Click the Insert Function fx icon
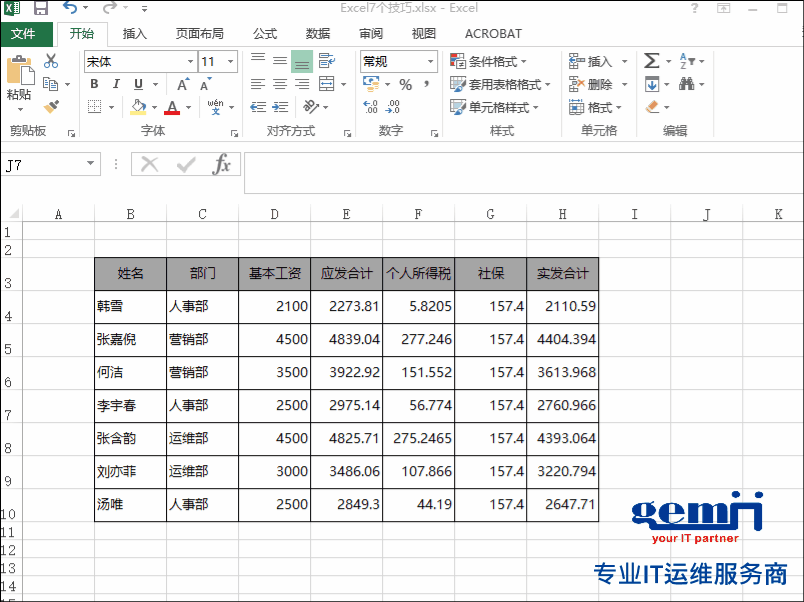The image size is (804, 602). coord(222,165)
